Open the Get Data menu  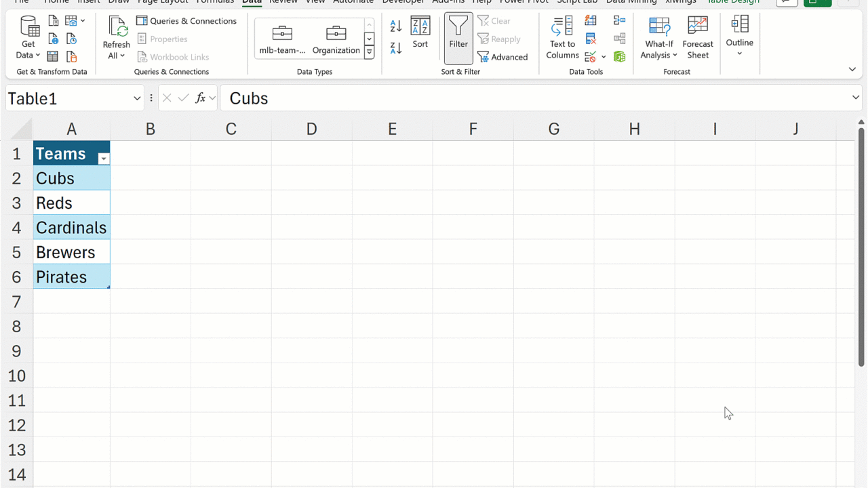coord(28,38)
